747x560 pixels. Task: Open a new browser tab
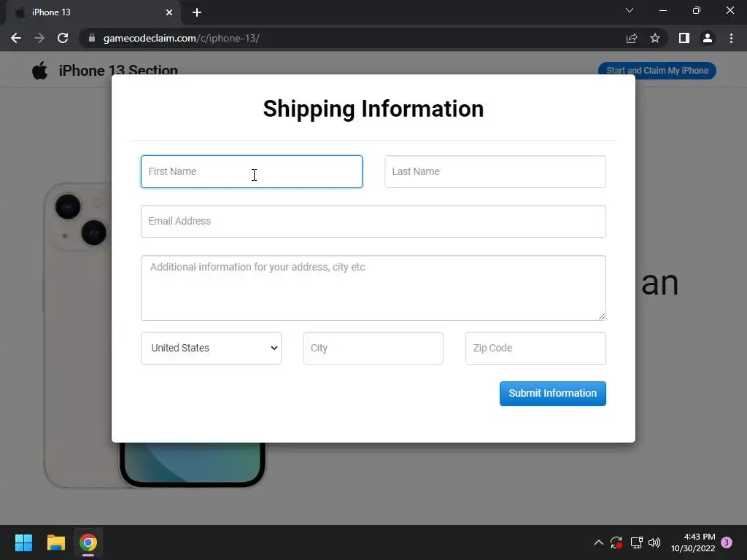coord(197,12)
